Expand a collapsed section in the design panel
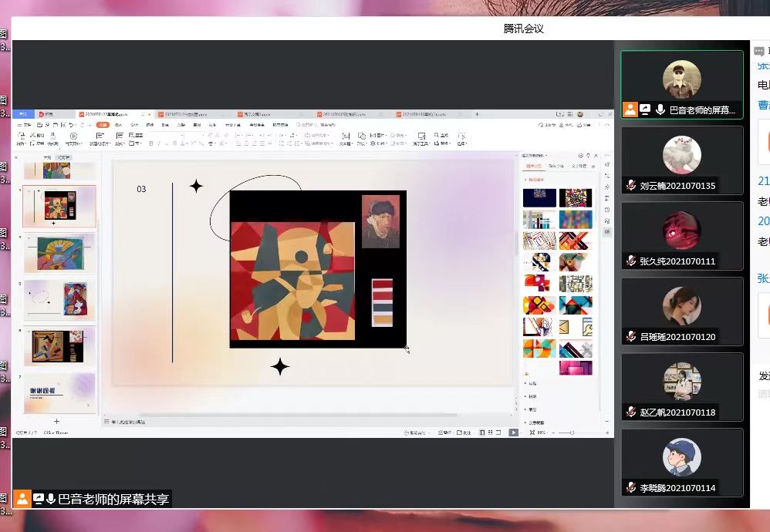 coord(526,383)
